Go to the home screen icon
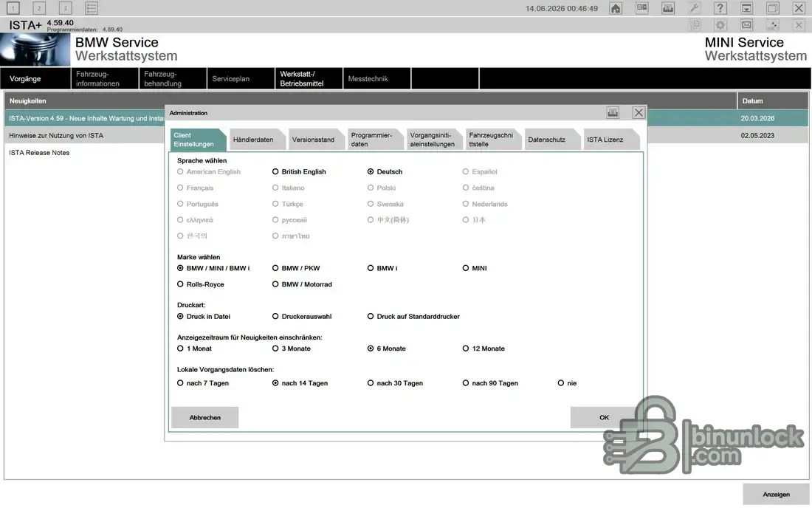 [616, 8]
